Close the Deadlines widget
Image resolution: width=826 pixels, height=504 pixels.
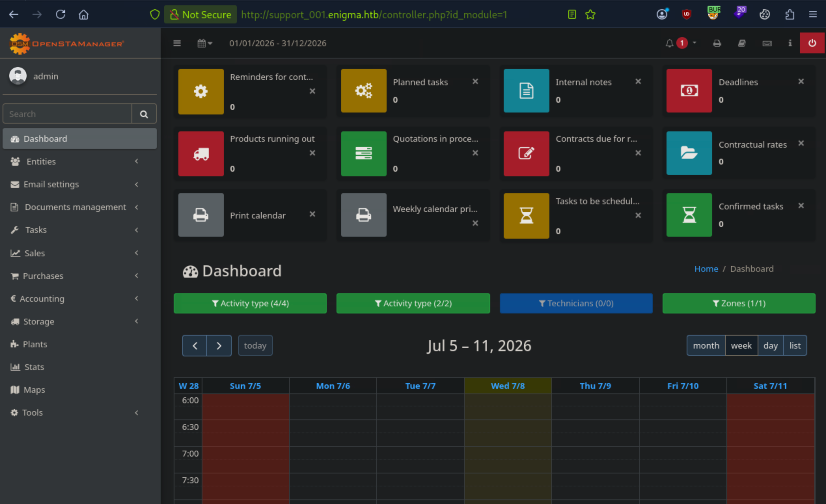(801, 81)
